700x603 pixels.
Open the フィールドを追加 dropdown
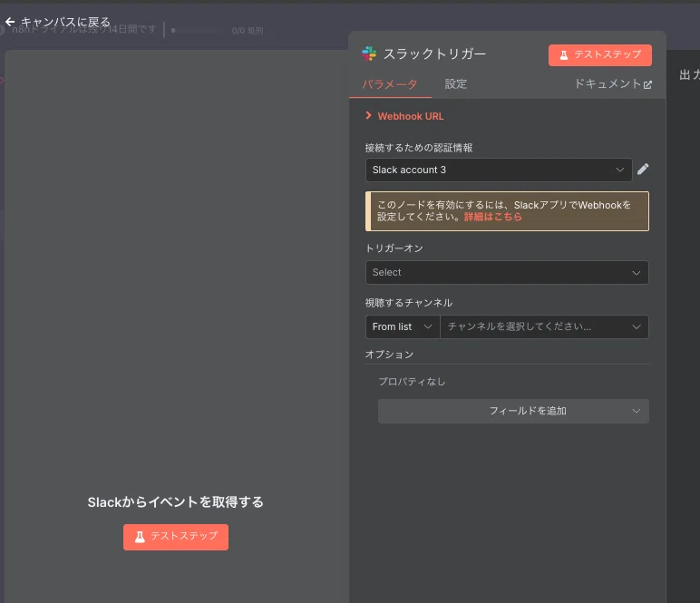click(x=513, y=411)
